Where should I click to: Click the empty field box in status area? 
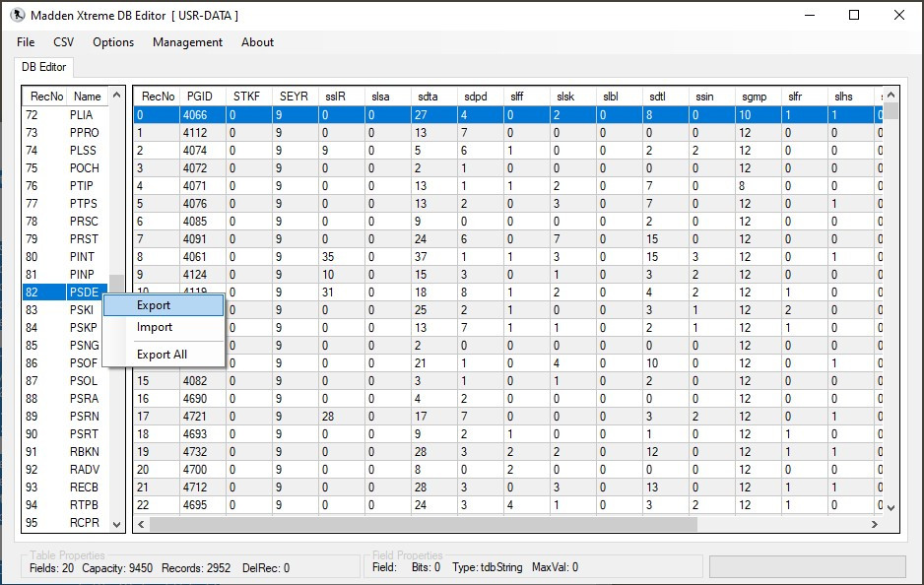click(808, 566)
